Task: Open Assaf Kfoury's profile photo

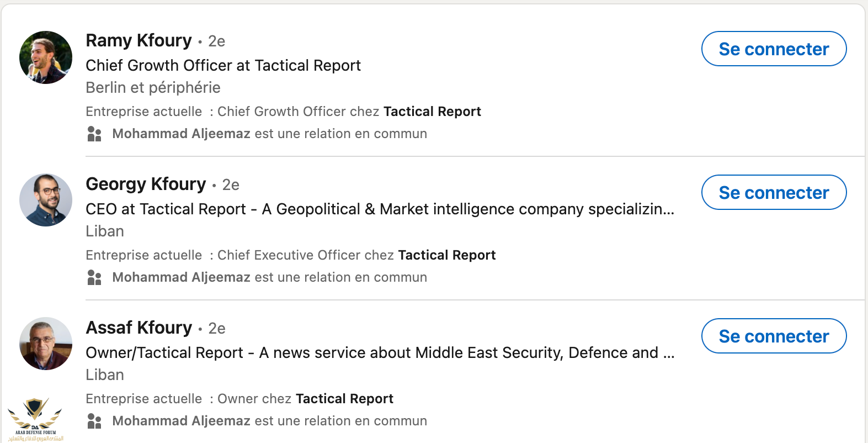Action: [x=46, y=344]
